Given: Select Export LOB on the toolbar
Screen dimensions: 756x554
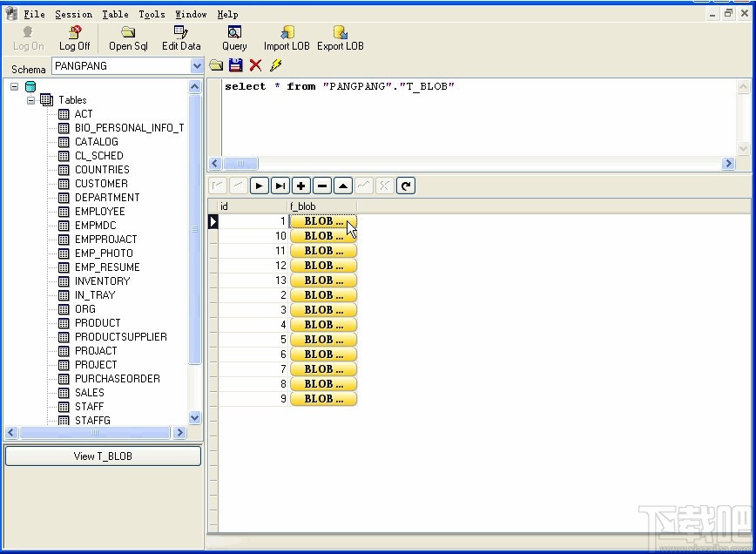Looking at the screenshot, I should (341, 38).
